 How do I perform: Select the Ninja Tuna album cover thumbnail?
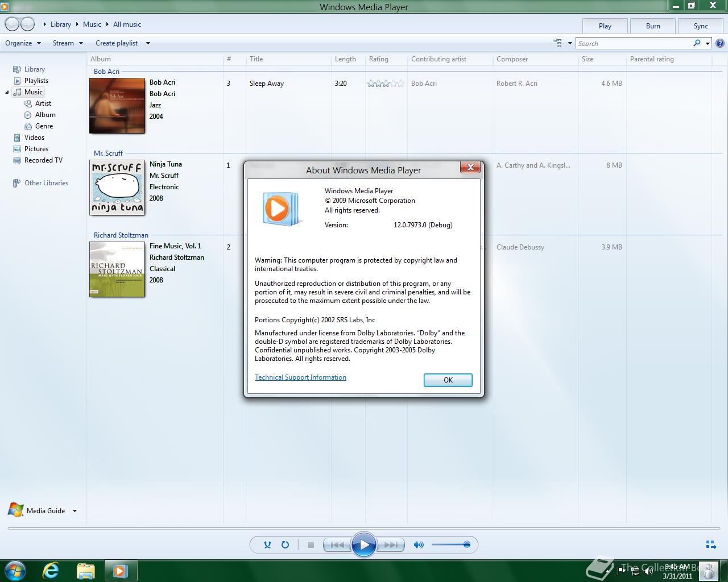click(x=117, y=188)
